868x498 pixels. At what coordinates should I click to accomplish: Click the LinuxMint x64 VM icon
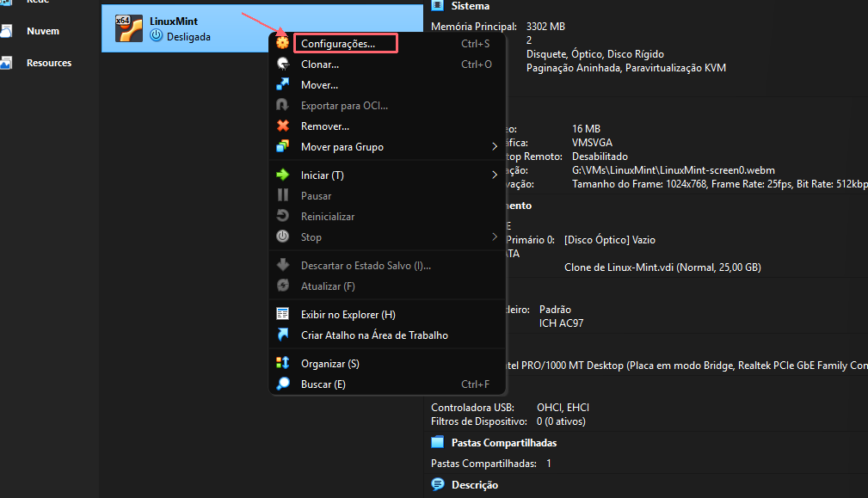[129, 28]
